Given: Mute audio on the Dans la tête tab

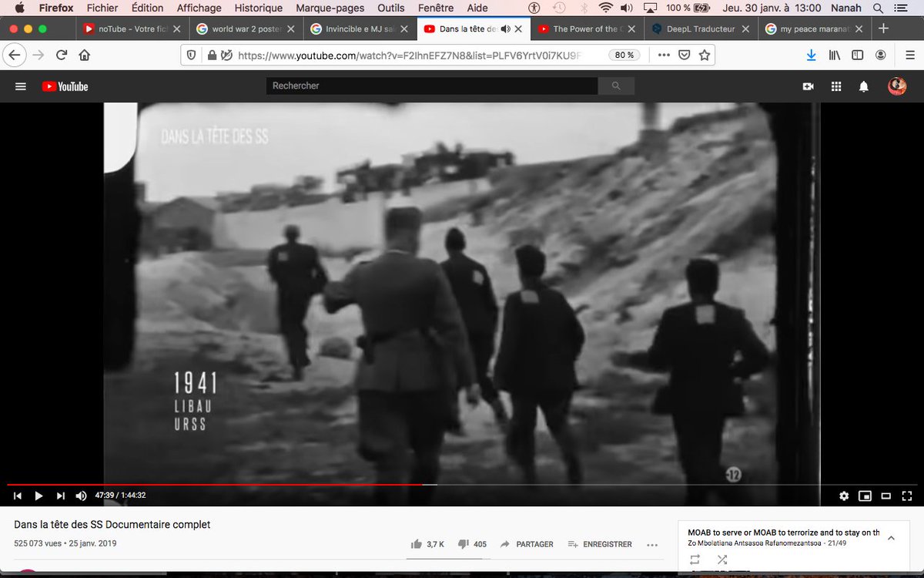Looking at the screenshot, I should (505, 29).
